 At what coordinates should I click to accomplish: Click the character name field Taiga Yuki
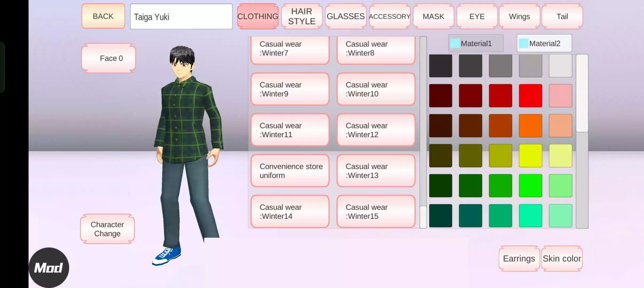pos(181,17)
